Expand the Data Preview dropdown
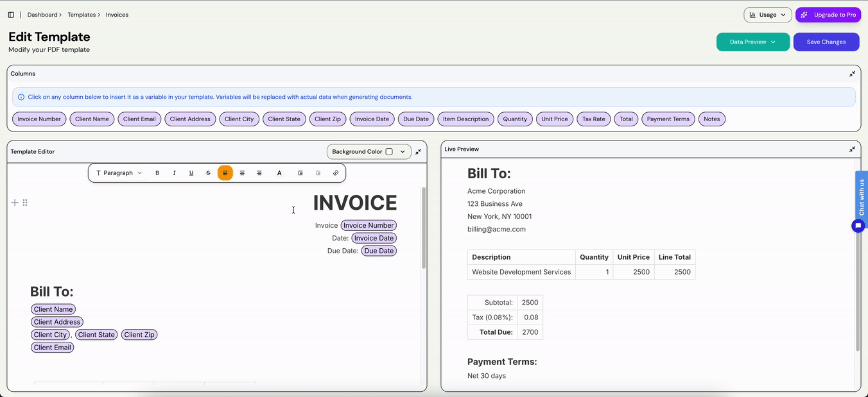868x397 pixels. click(x=752, y=42)
